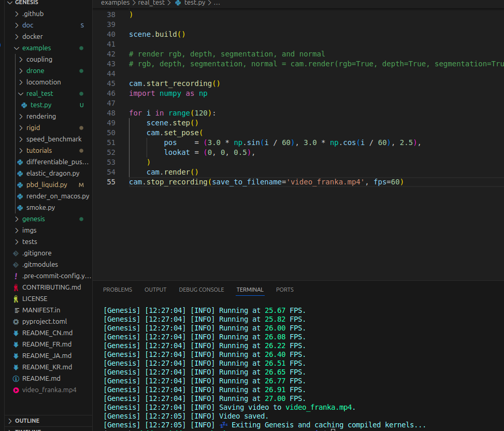Open the LICENSE file
This screenshot has width=504, height=431.
34,299
